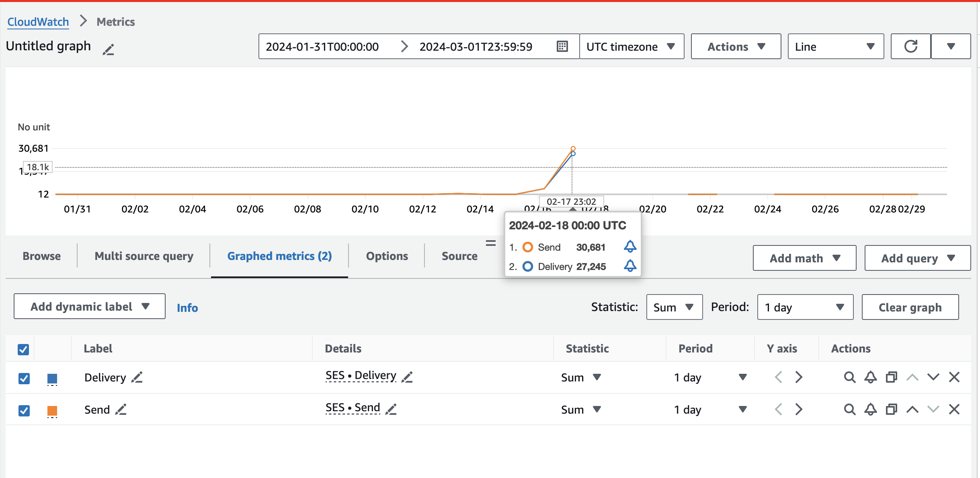Uncheck the Send metric checkbox
Viewport: 980px width, 478px height.
(24, 410)
